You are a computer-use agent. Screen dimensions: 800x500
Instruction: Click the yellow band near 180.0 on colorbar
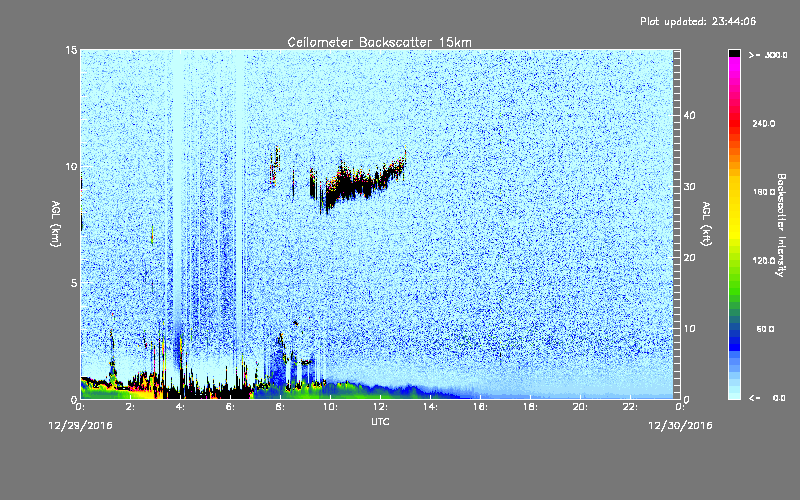(734, 196)
